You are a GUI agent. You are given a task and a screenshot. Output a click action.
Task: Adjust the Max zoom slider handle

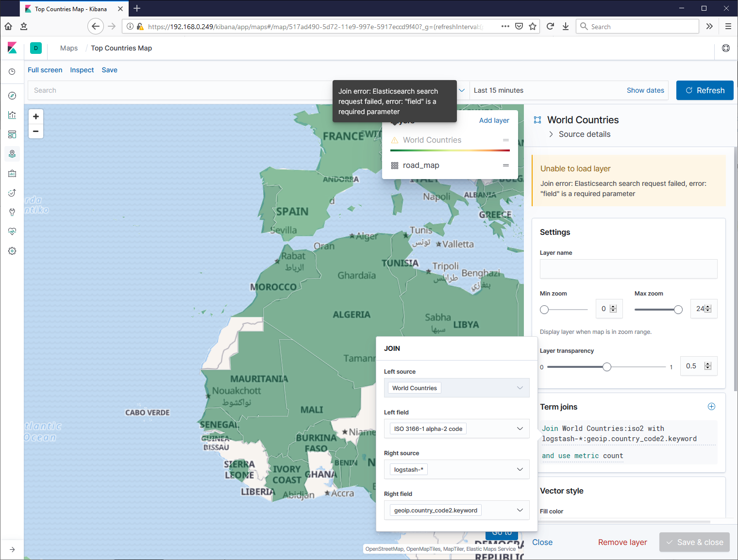click(678, 310)
